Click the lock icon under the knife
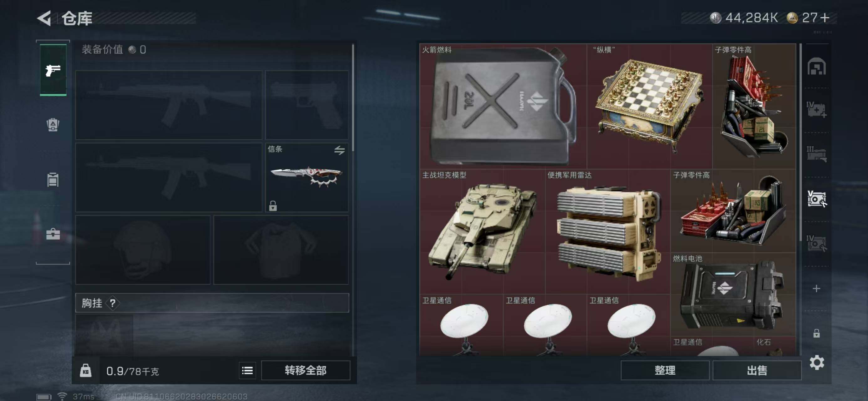Screen dimensions: 868x401 pos(273,206)
